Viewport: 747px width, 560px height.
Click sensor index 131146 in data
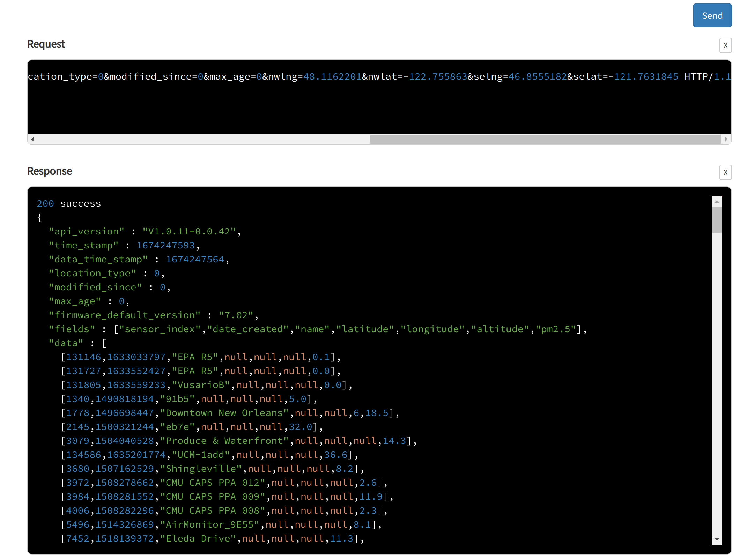83,357
